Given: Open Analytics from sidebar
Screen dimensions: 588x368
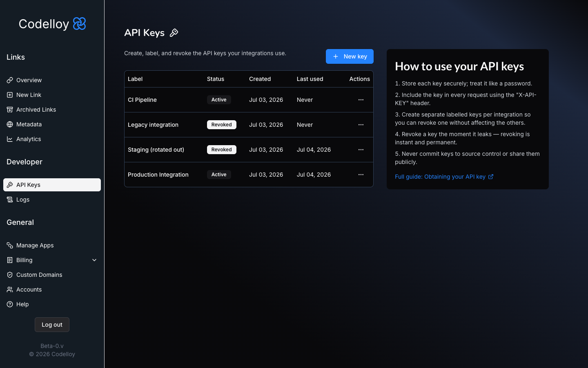Looking at the screenshot, I should coord(29,139).
